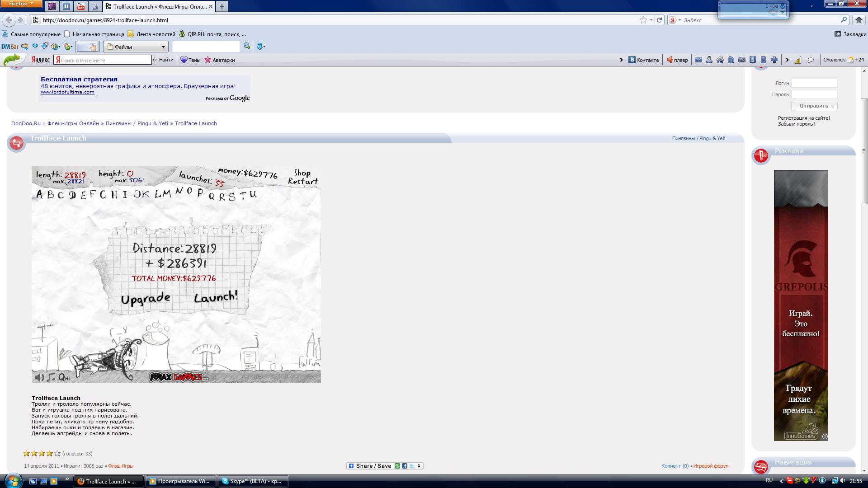Open the game Shop

[x=302, y=173]
